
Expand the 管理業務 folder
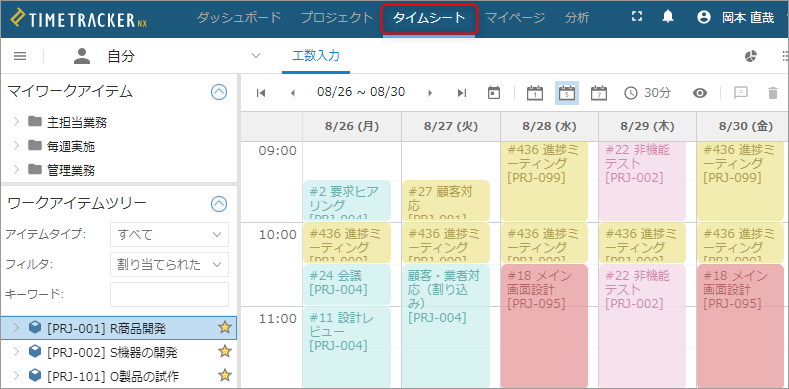(x=16, y=169)
